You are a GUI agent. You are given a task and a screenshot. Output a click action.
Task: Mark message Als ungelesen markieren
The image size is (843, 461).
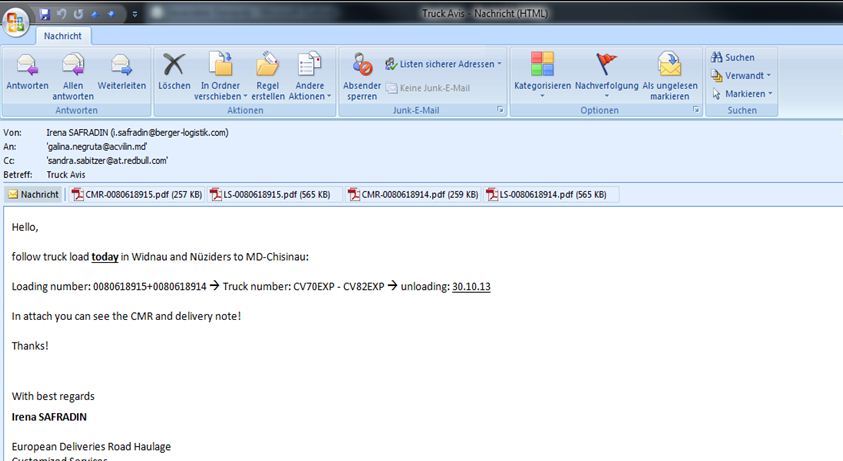670,76
